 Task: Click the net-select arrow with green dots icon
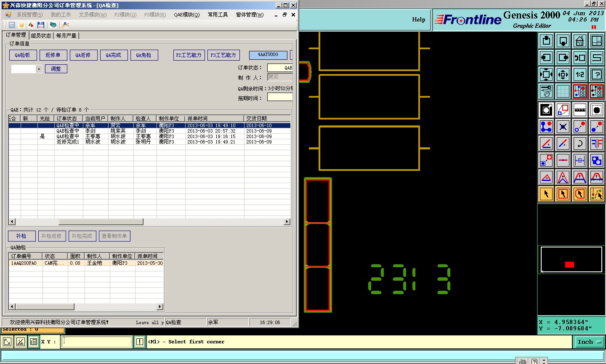tap(597, 194)
